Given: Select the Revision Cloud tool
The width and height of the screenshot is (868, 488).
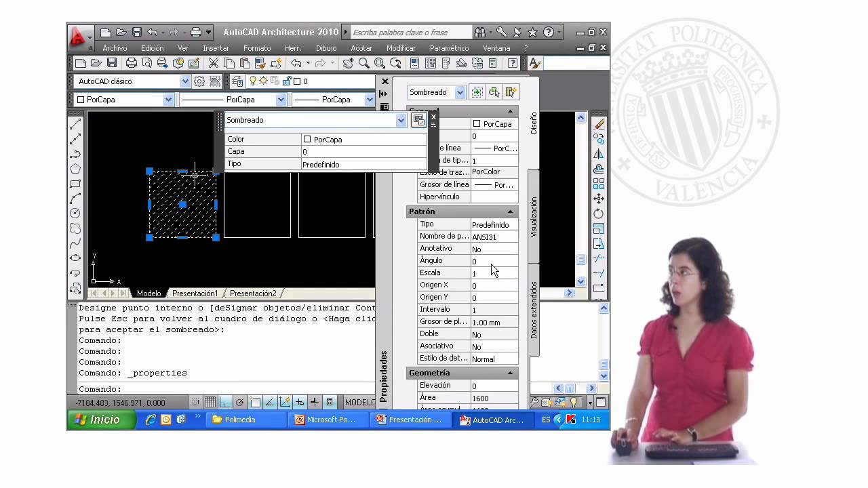Looking at the screenshot, I should point(75,228).
